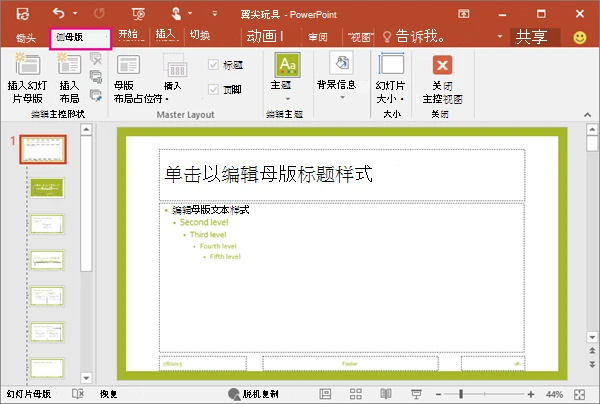Click 插入布局 button
Screen dimensions: 600x404
[x=69, y=78]
